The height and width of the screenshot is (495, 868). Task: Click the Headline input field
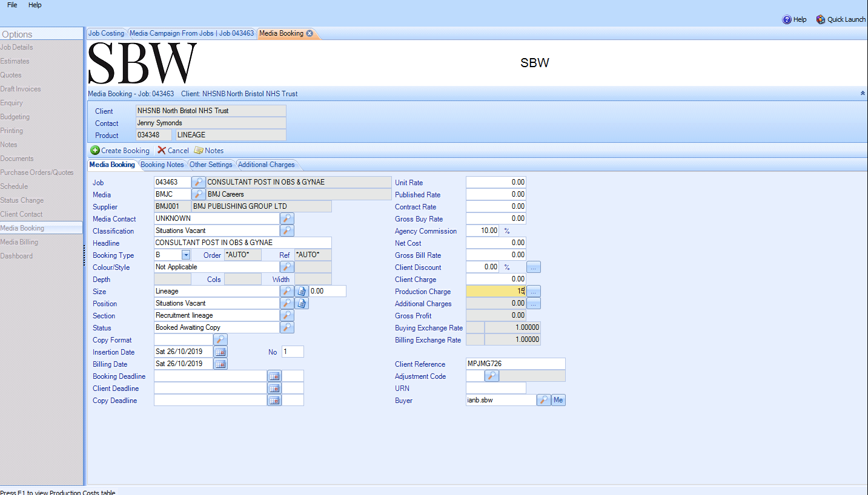243,243
